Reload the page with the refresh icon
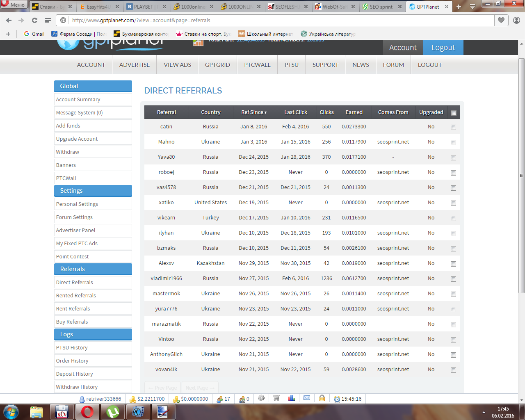Image resolution: width=525 pixels, height=420 pixels. tap(34, 20)
